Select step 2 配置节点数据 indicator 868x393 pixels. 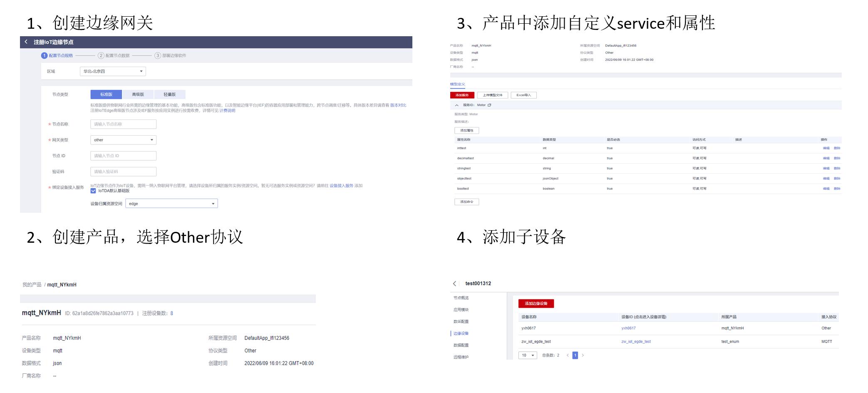(101, 55)
